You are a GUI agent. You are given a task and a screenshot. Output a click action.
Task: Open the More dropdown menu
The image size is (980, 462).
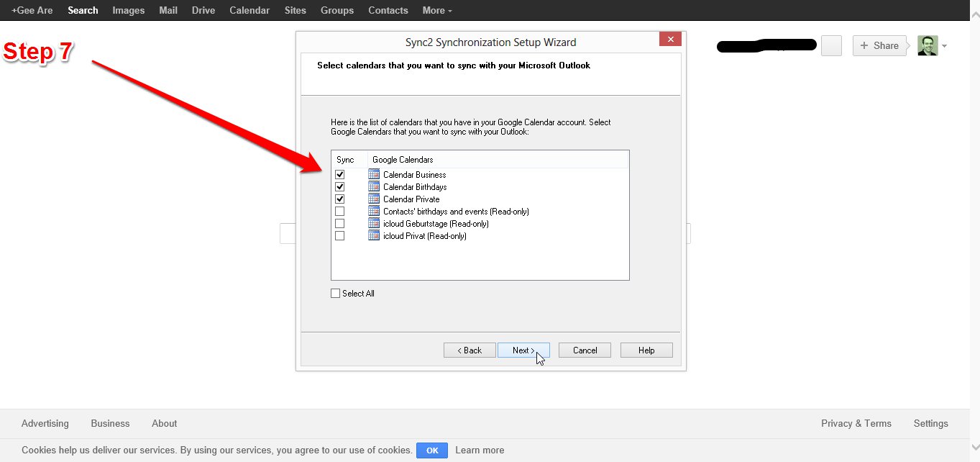point(437,10)
